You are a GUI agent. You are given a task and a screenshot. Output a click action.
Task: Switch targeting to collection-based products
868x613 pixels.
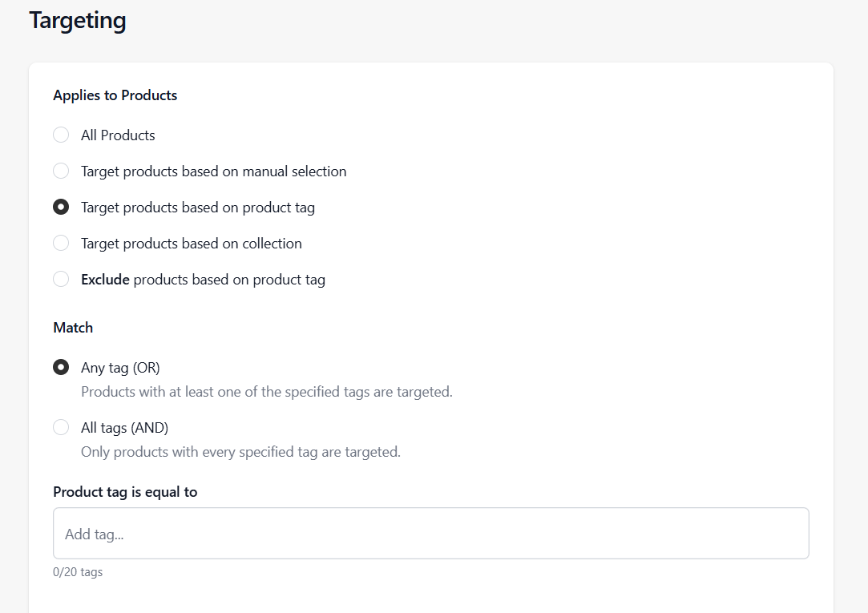click(x=61, y=243)
